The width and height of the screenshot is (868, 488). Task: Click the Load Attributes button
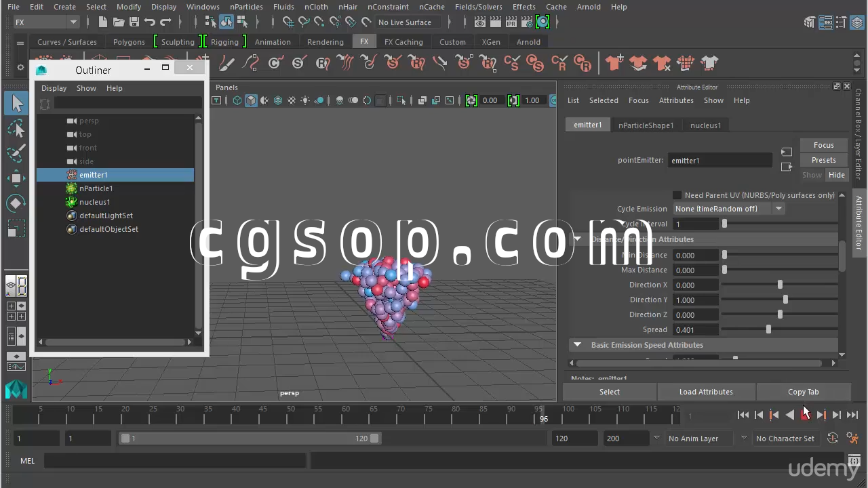coord(705,392)
